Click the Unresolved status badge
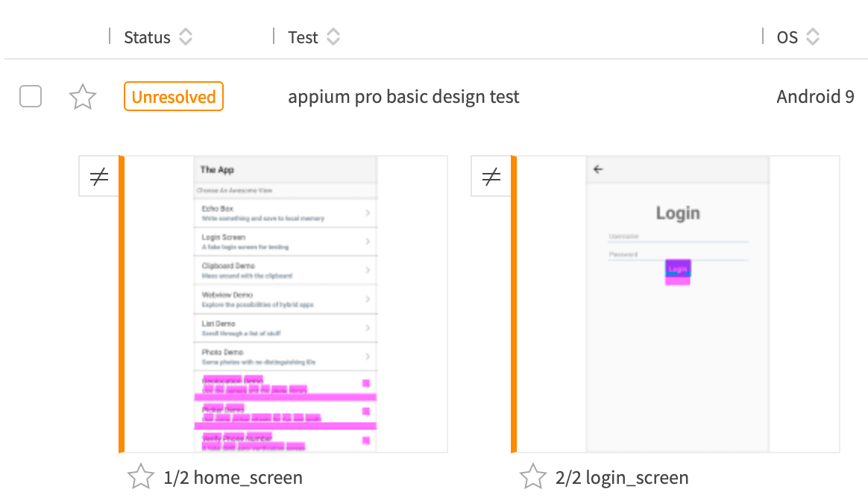This screenshot has height=501, width=868. point(173,96)
